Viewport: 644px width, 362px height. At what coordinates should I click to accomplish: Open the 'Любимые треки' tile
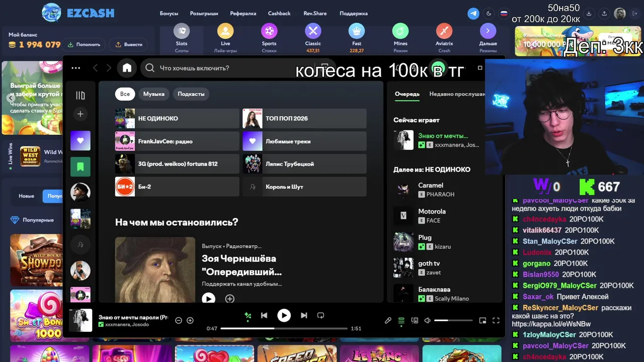point(305,141)
